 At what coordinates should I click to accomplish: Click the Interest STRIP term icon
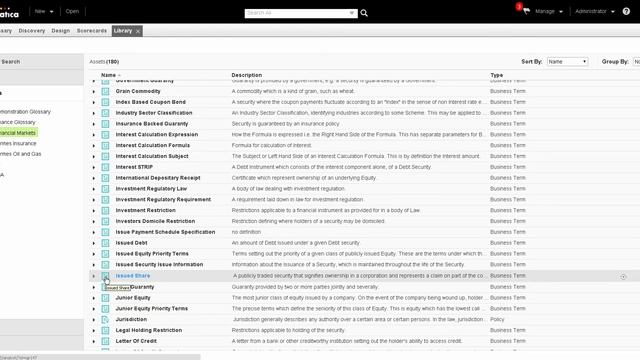tap(105, 167)
